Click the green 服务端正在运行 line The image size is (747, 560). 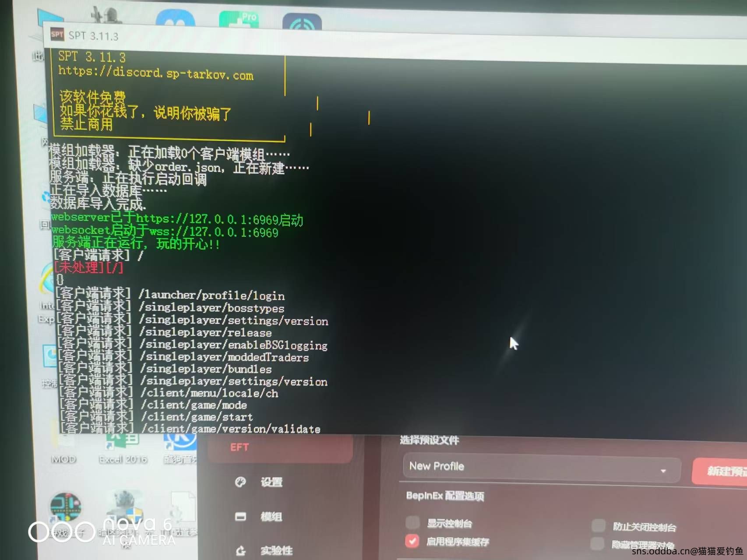pyautogui.click(x=136, y=243)
